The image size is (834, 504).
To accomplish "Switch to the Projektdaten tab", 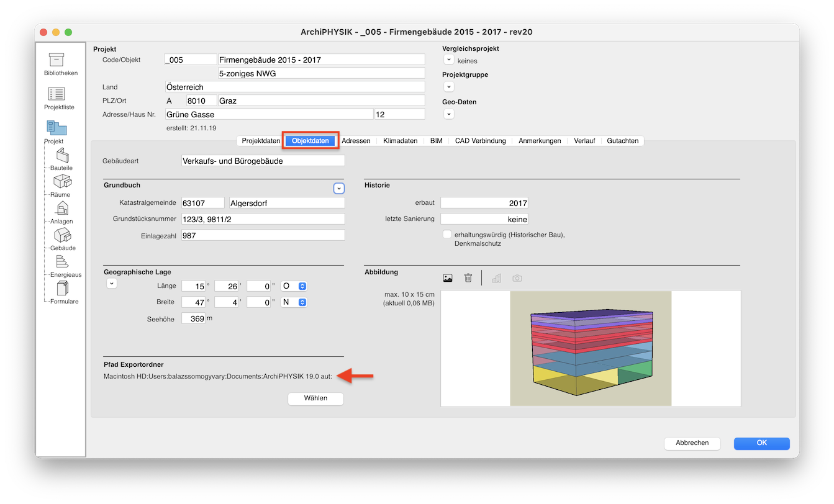I will [x=261, y=141].
